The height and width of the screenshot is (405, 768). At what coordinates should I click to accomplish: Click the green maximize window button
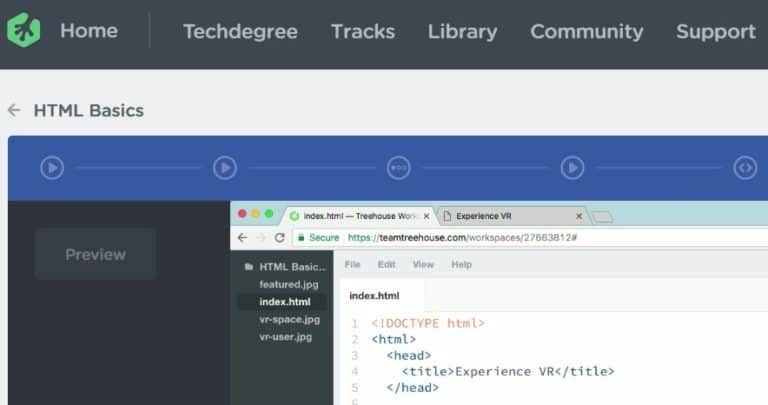click(x=269, y=214)
